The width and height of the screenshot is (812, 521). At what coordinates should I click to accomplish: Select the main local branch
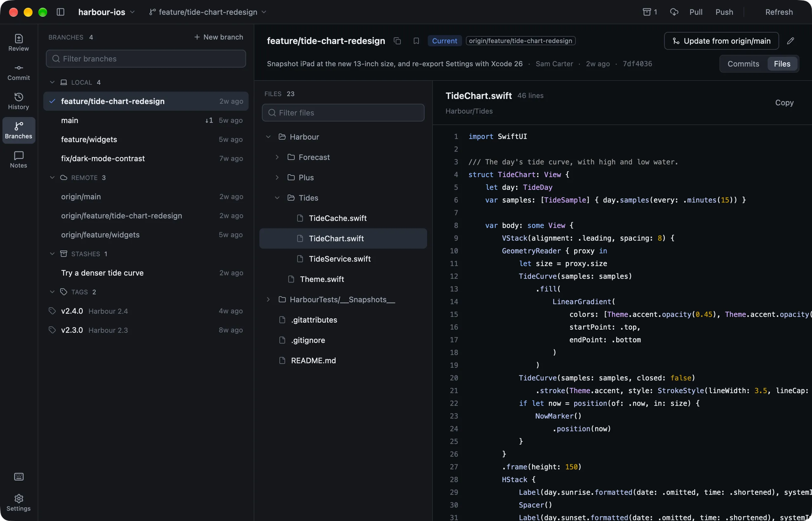pyautogui.click(x=146, y=121)
